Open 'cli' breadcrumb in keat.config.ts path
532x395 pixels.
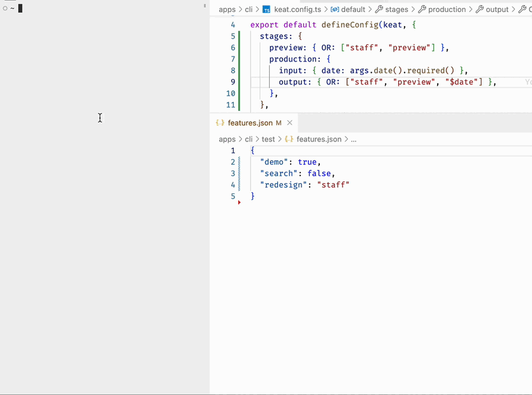click(249, 10)
